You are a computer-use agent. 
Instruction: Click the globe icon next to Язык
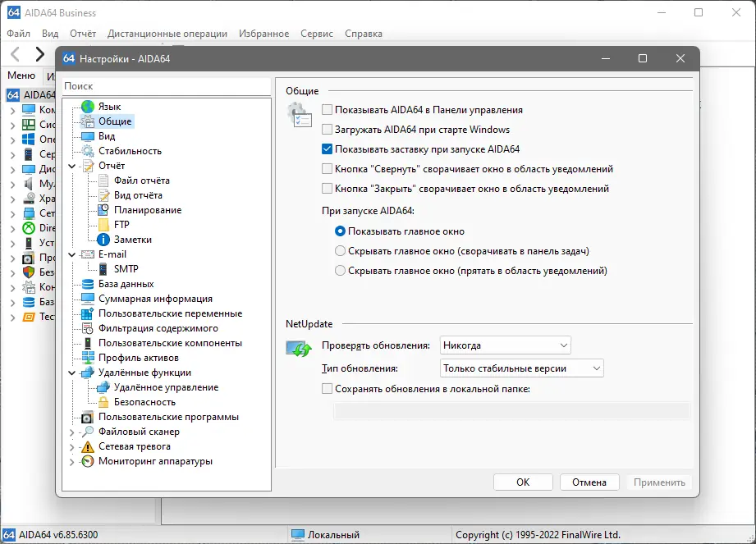coord(88,107)
